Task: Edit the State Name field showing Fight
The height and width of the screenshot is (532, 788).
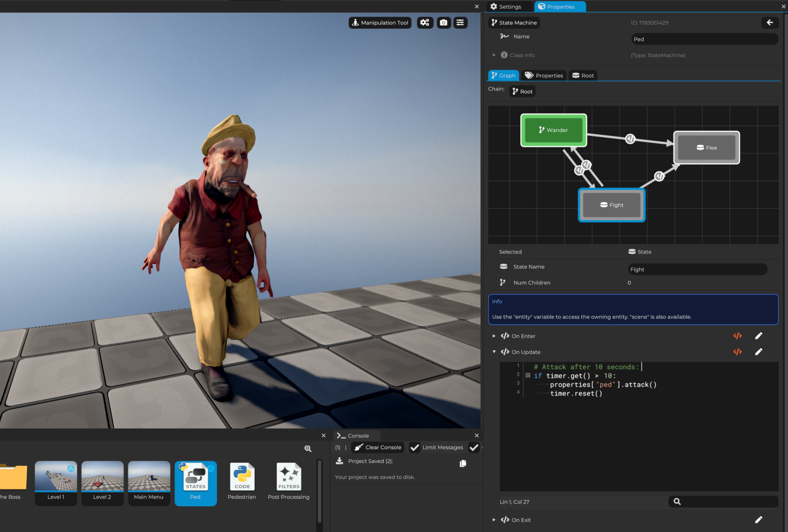Action: pos(697,269)
